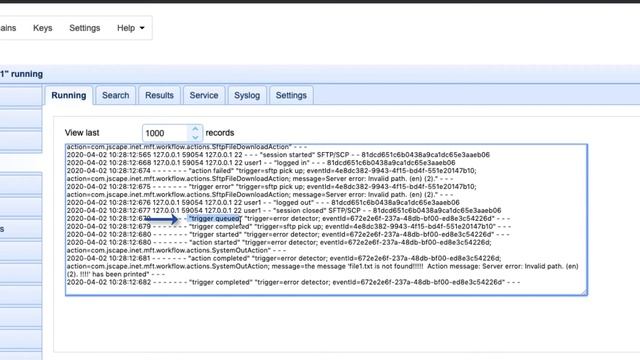Switch to the Running tab

pyautogui.click(x=69, y=96)
